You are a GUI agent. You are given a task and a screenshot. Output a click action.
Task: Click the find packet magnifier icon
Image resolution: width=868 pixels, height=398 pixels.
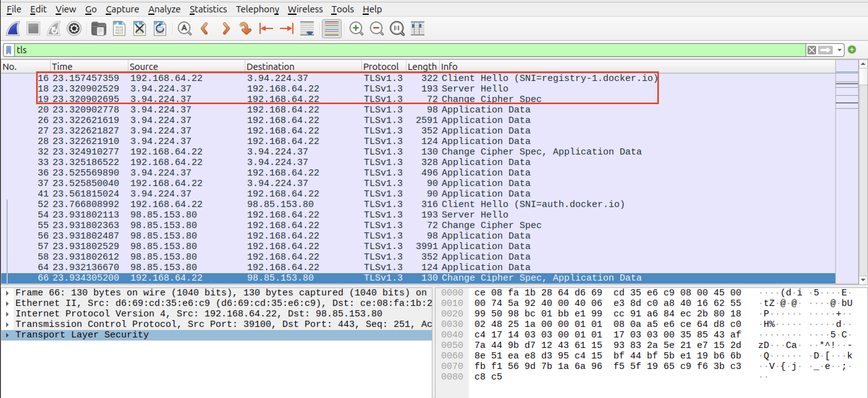pyautogui.click(x=184, y=29)
